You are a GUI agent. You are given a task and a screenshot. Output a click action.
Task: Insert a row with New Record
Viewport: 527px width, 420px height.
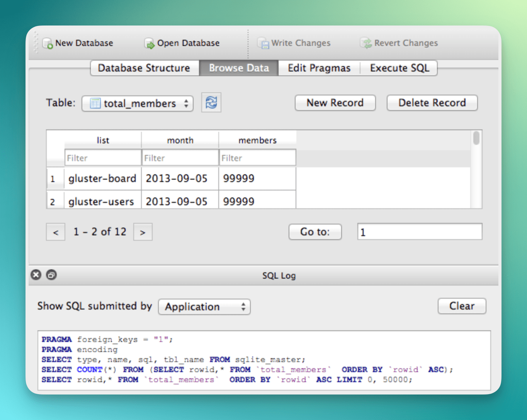(335, 103)
